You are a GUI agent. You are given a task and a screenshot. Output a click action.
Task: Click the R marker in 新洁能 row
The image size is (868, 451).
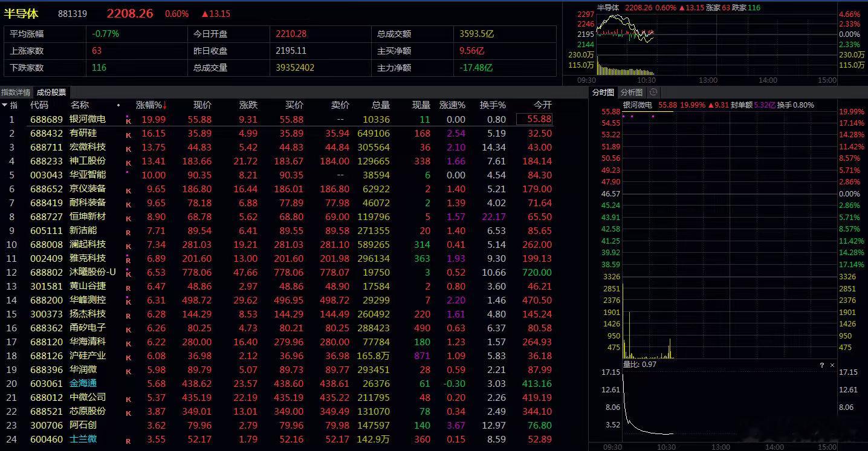click(x=128, y=232)
